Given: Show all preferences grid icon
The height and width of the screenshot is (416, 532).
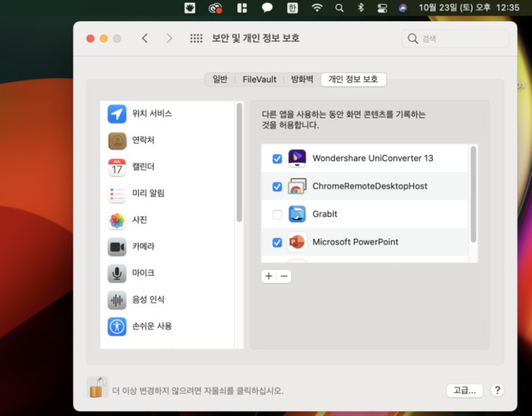Looking at the screenshot, I should [x=196, y=39].
